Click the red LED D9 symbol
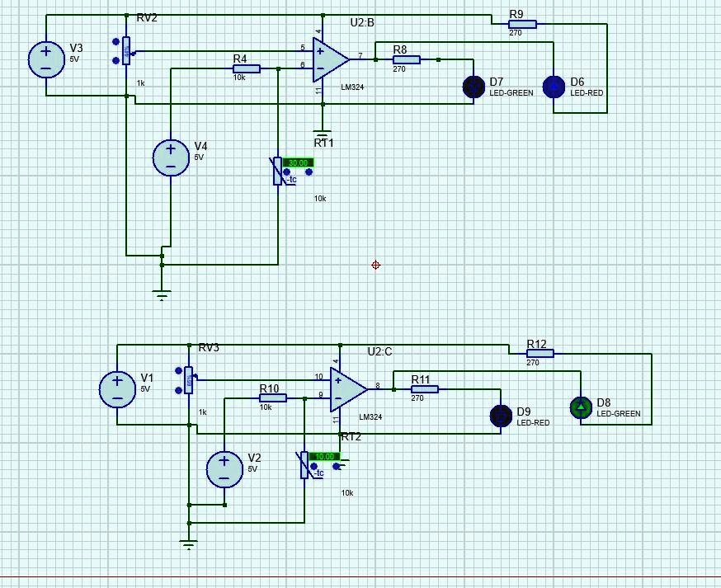 (x=502, y=416)
